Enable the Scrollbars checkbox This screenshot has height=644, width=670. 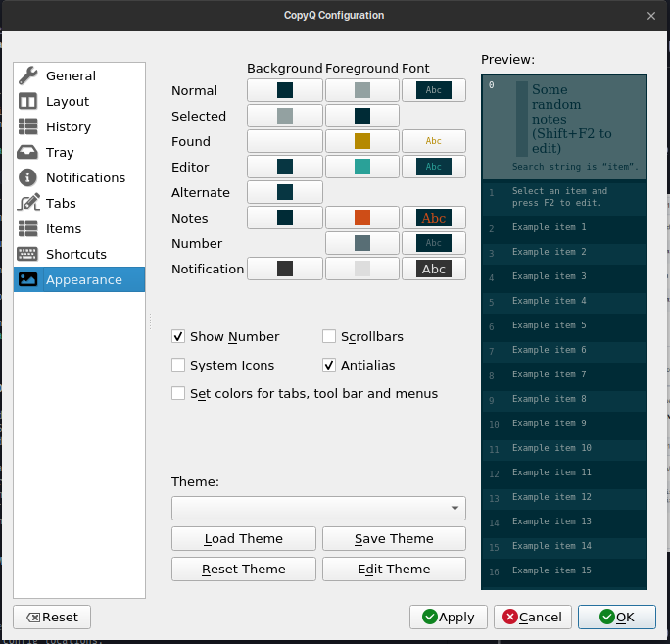(329, 336)
